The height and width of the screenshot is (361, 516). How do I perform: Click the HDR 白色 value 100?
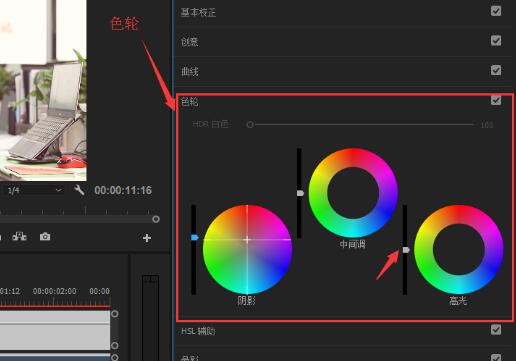coord(487,125)
